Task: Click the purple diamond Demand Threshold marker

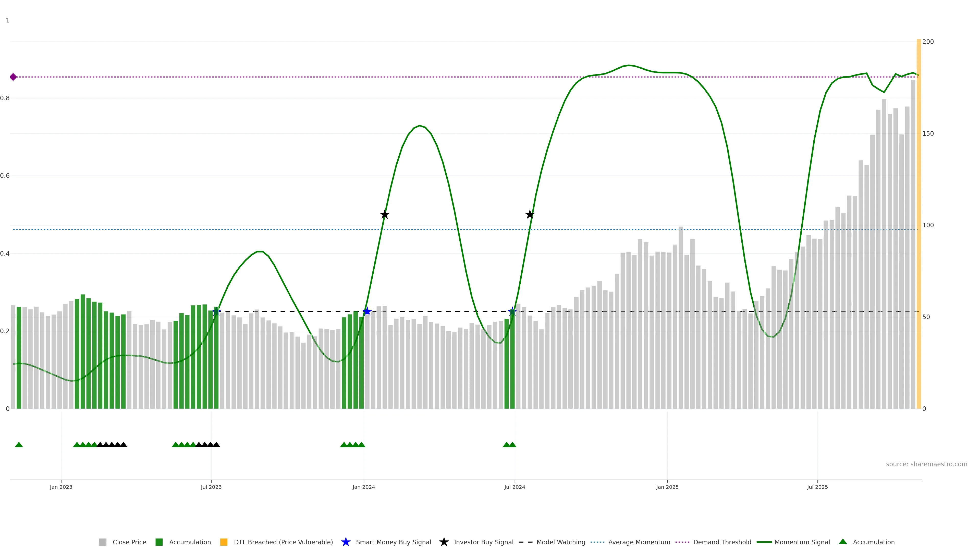Action: [13, 77]
